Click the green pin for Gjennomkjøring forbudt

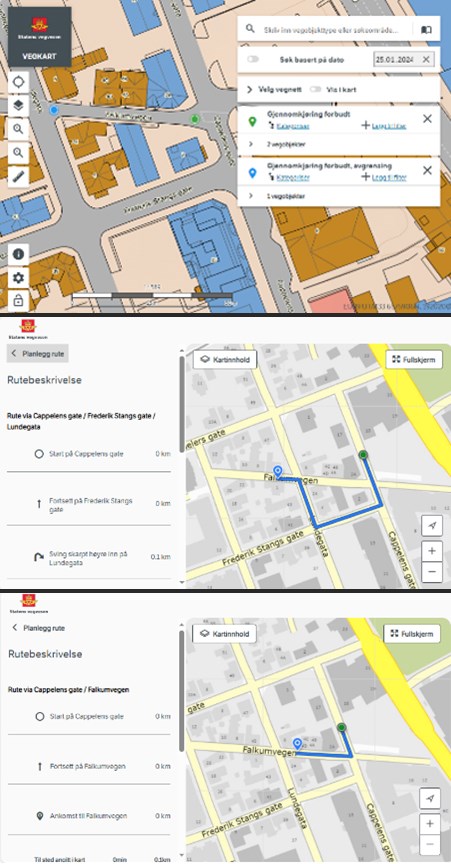[253, 121]
